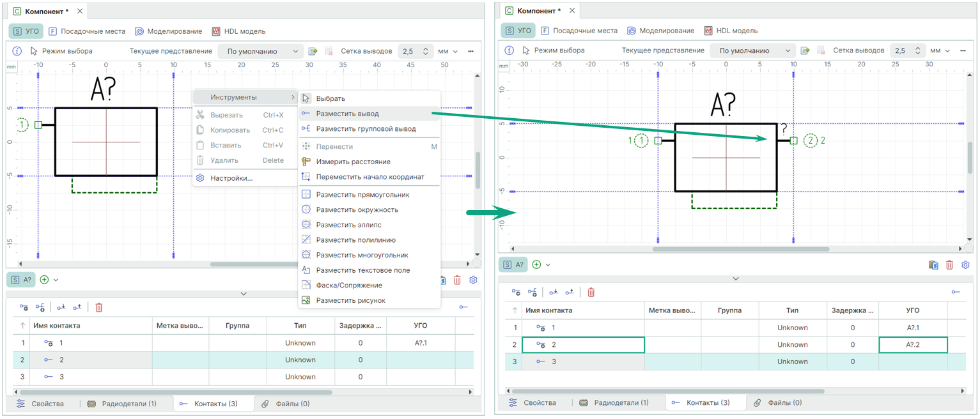Open 'Настройки...' in the context menu
The width and height of the screenshot is (980, 419).
coord(231,178)
